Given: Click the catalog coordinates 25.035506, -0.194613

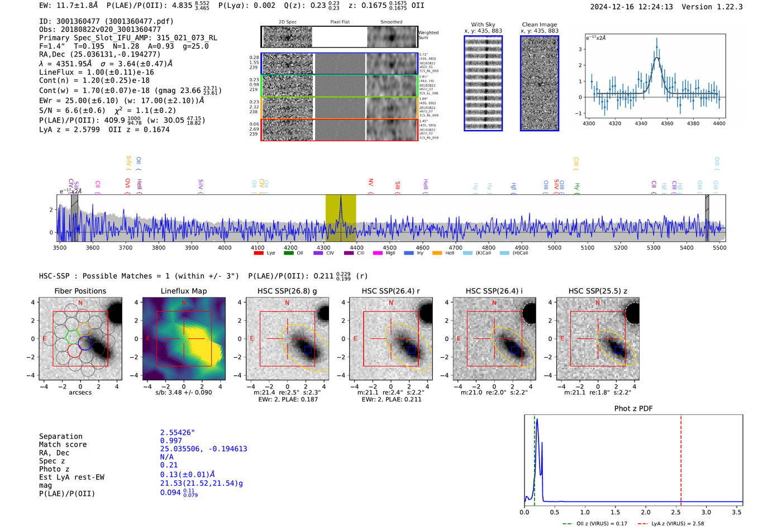Looking at the screenshot, I should (203, 449).
